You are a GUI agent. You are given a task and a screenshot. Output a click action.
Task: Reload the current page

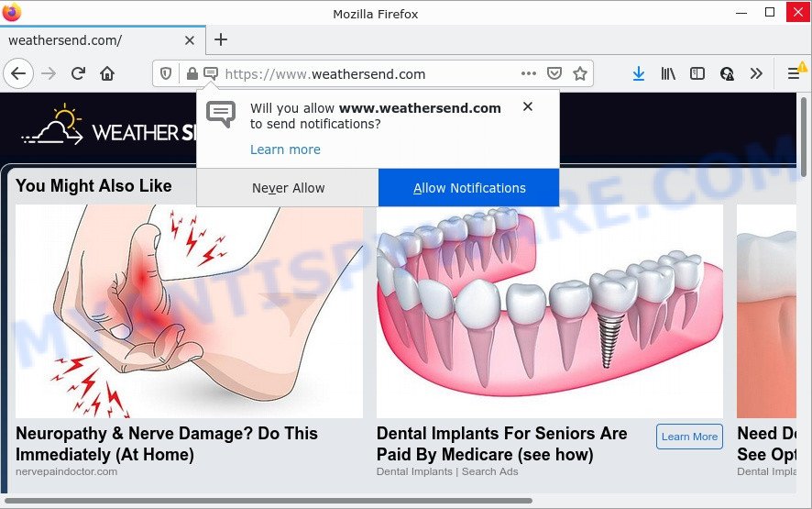pyautogui.click(x=78, y=73)
